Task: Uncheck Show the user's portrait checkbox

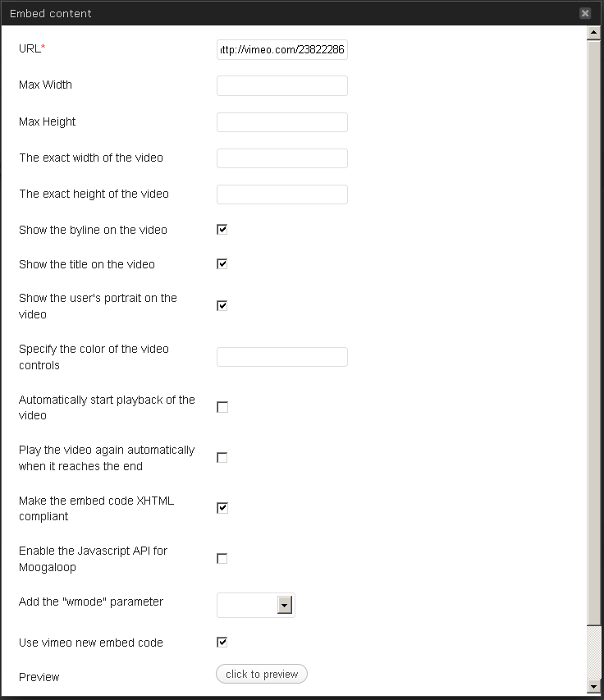Action: tap(222, 306)
